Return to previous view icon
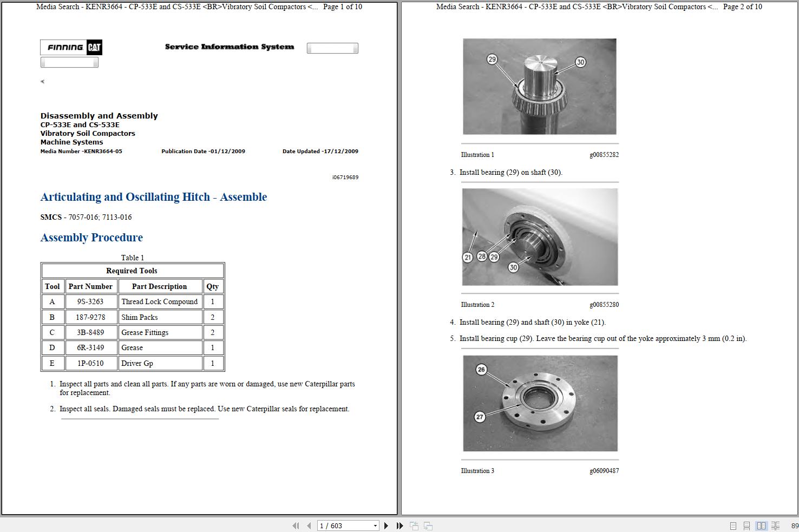This screenshot has width=799, height=532. coord(414,526)
